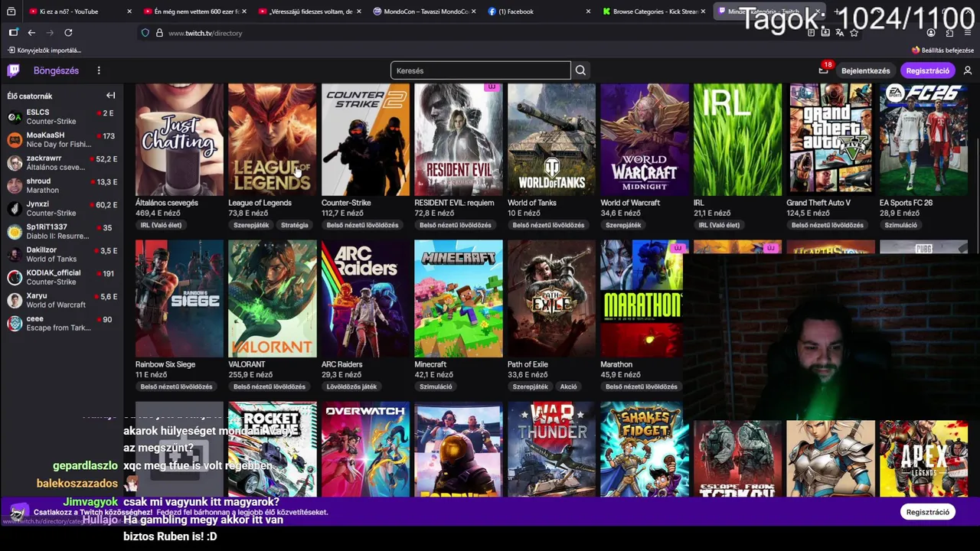
Task: Open Counter-Strike 2 cover art
Action: point(365,139)
